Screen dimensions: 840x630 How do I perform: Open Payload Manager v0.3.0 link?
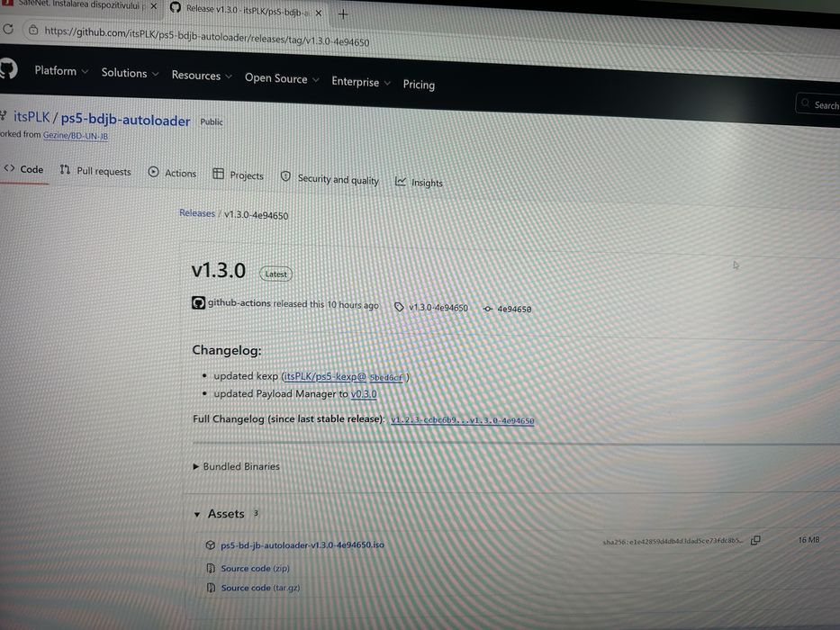click(364, 394)
